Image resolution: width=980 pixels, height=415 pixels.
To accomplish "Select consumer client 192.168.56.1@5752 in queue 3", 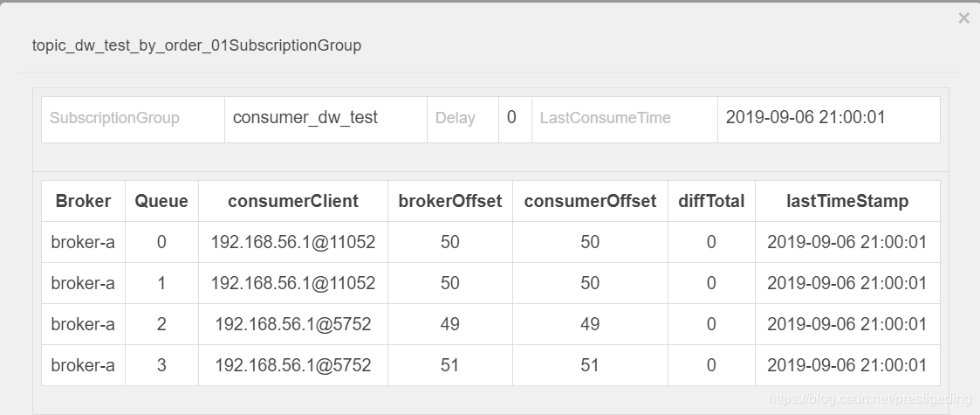I will [x=293, y=364].
